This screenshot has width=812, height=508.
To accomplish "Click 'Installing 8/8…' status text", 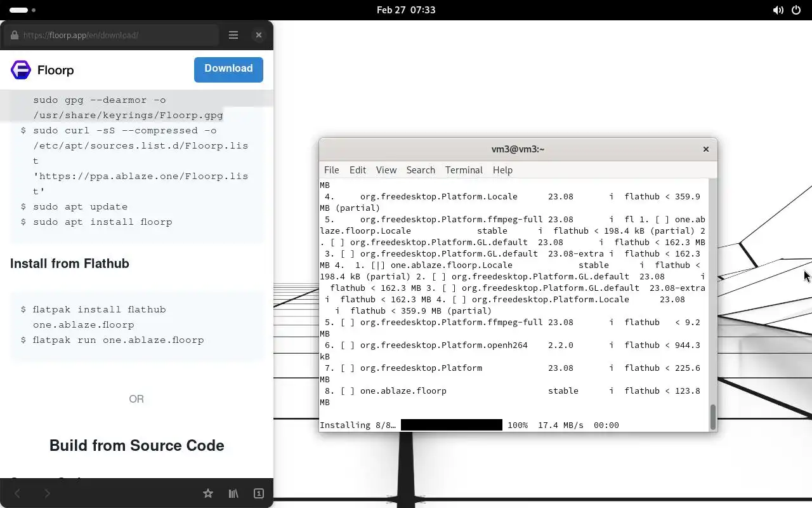I will coord(358,425).
